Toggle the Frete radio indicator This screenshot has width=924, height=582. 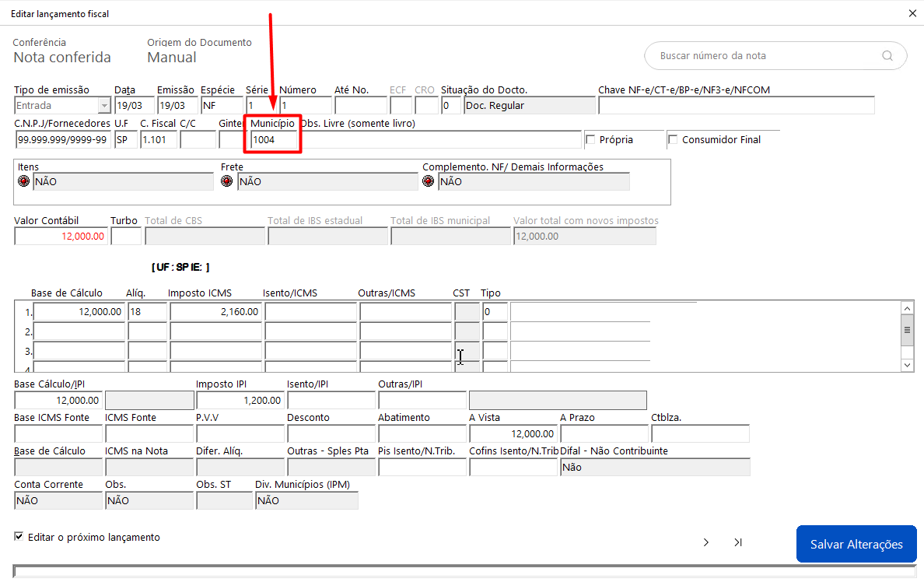(227, 181)
